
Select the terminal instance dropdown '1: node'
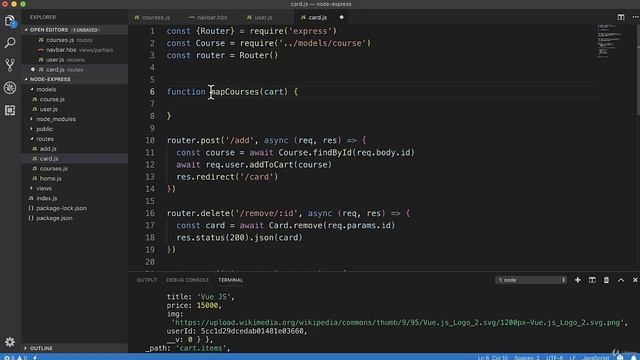point(531,280)
